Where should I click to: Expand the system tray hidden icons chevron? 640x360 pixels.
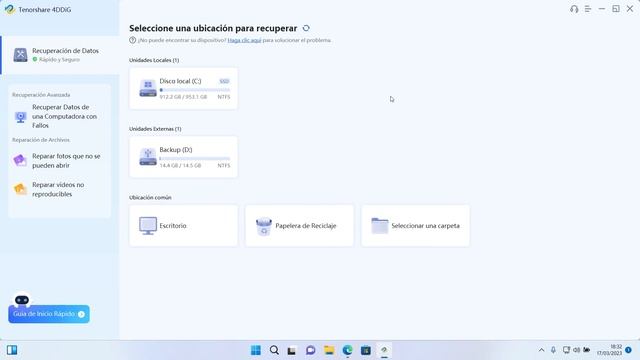tap(541, 350)
